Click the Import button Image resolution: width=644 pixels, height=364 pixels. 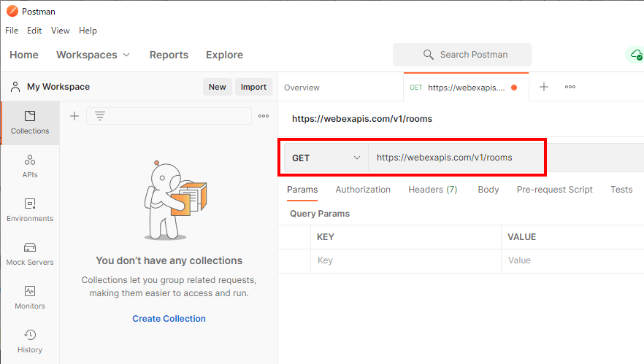[x=253, y=87]
